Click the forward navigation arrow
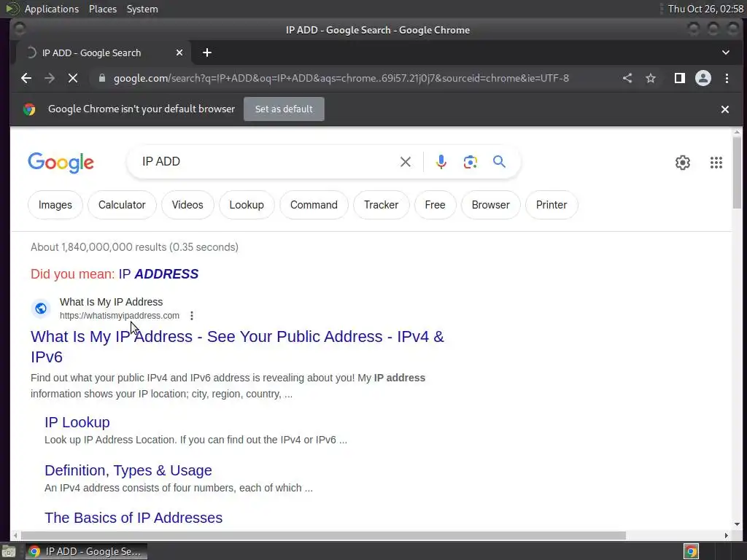The image size is (747, 560). pyautogui.click(x=50, y=78)
